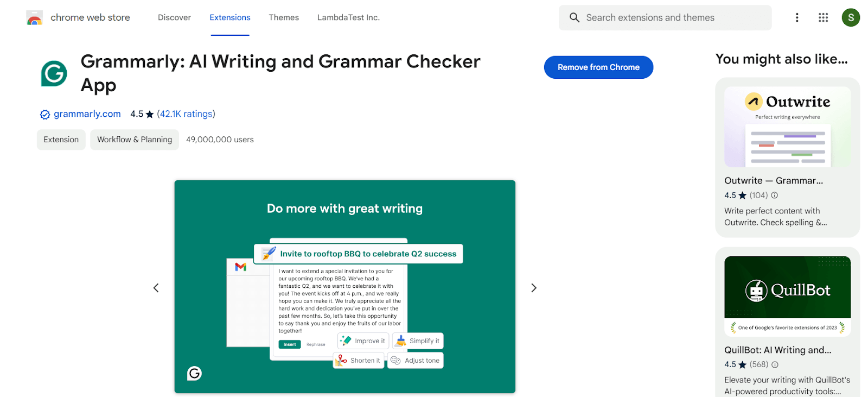Click Grammarly: AI Writing and Grammar Checker heading

(x=280, y=73)
